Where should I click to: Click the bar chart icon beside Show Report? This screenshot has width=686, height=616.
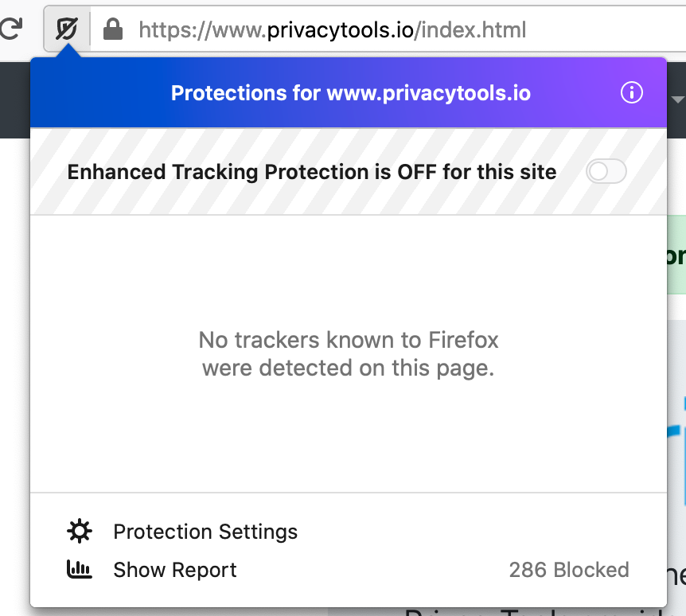(80, 570)
